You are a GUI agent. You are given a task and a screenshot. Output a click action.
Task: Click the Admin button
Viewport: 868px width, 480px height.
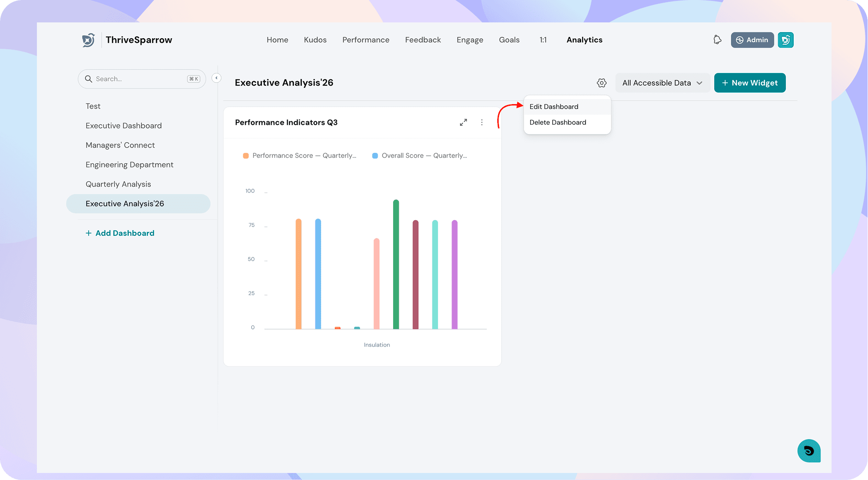(752, 40)
